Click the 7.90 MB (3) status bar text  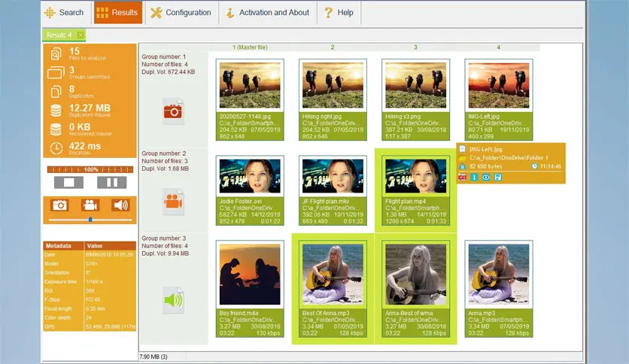point(153,356)
